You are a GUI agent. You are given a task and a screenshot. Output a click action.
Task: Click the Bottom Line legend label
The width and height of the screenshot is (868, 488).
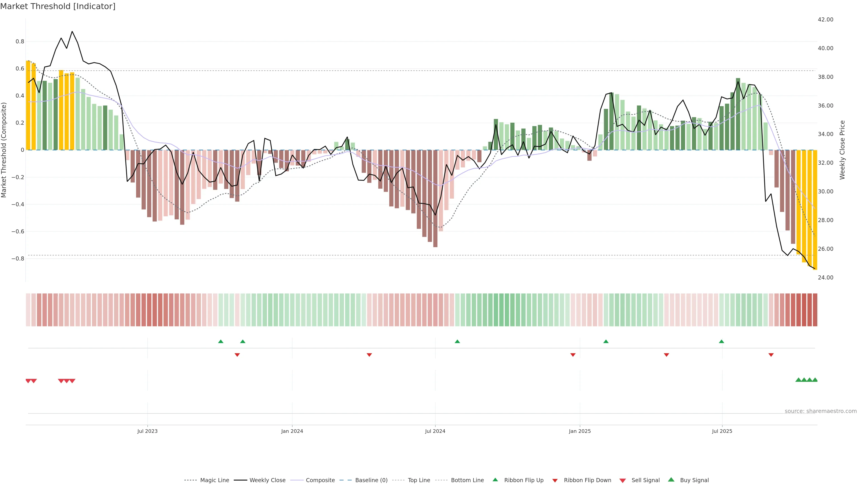(x=467, y=480)
